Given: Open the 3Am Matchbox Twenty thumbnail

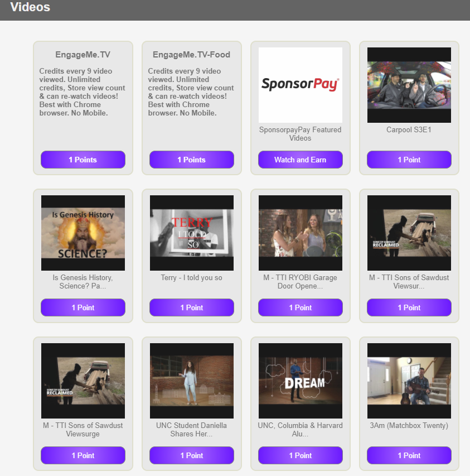Looking at the screenshot, I should pos(409,381).
